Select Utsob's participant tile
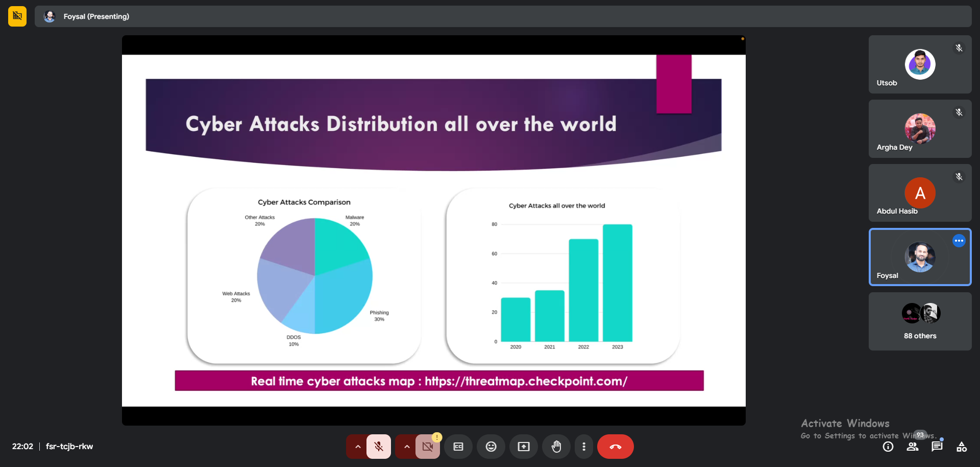The width and height of the screenshot is (980, 467). click(x=920, y=64)
